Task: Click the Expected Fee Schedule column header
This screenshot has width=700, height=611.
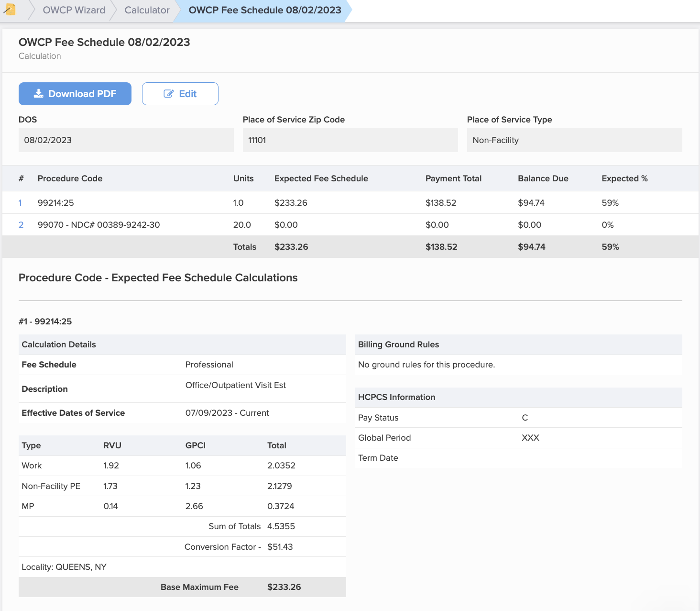Action: (321, 178)
